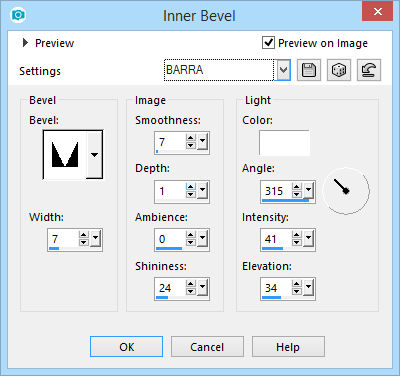Open the Smoothness slider popup arrow
400x376 pixels.
pos(202,142)
